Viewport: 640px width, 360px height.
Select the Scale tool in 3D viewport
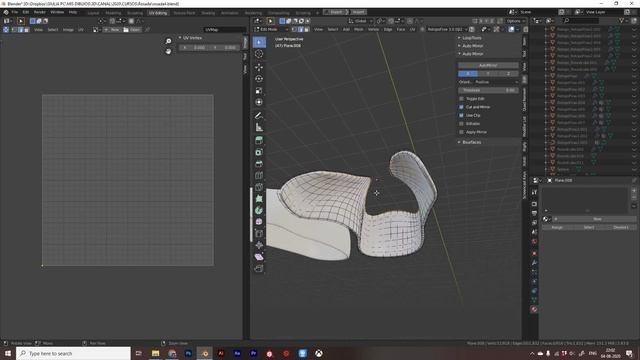point(259,91)
